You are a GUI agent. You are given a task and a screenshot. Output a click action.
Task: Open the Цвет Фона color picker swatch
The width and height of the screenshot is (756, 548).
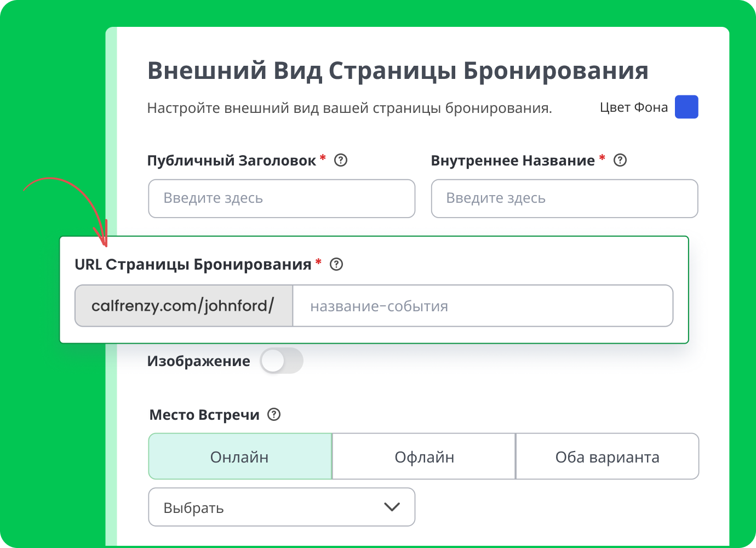(x=686, y=107)
